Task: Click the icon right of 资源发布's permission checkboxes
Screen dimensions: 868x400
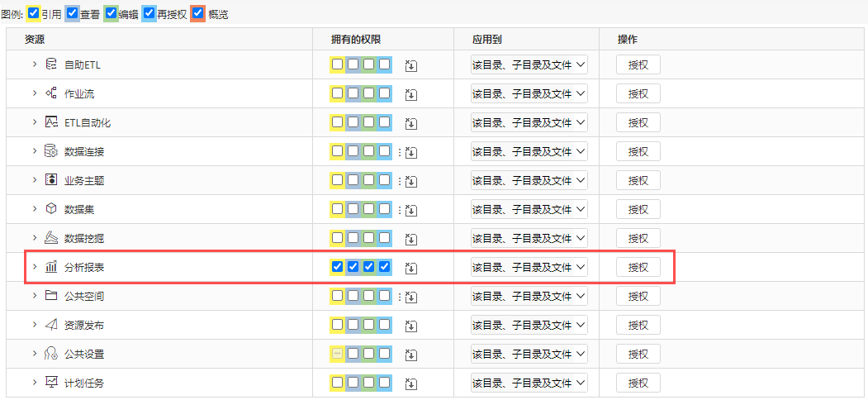Action: tap(410, 326)
